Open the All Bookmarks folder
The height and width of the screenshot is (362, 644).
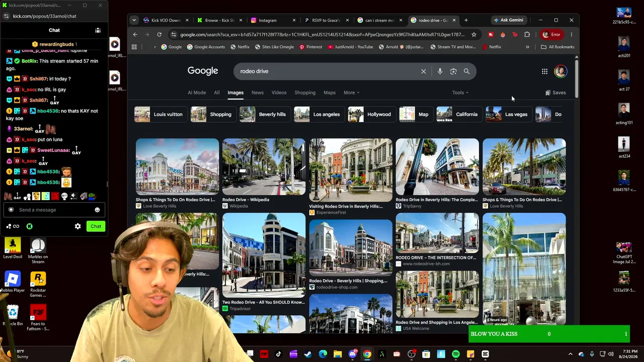tap(557, 47)
